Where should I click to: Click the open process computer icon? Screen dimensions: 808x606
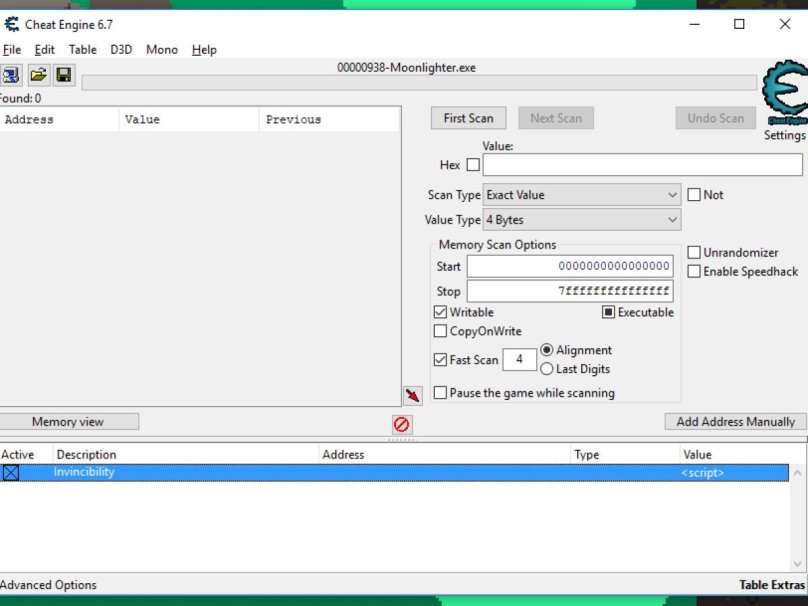click(11, 75)
